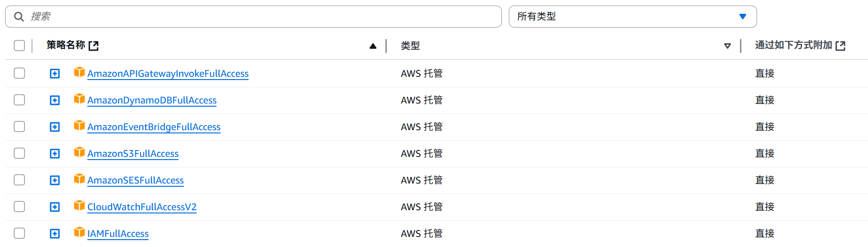Expand the AmazonEventBridgeFullAccess policy details
Image resolution: width=868 pixels, height=247 pixels.
(x=55, y=127)
